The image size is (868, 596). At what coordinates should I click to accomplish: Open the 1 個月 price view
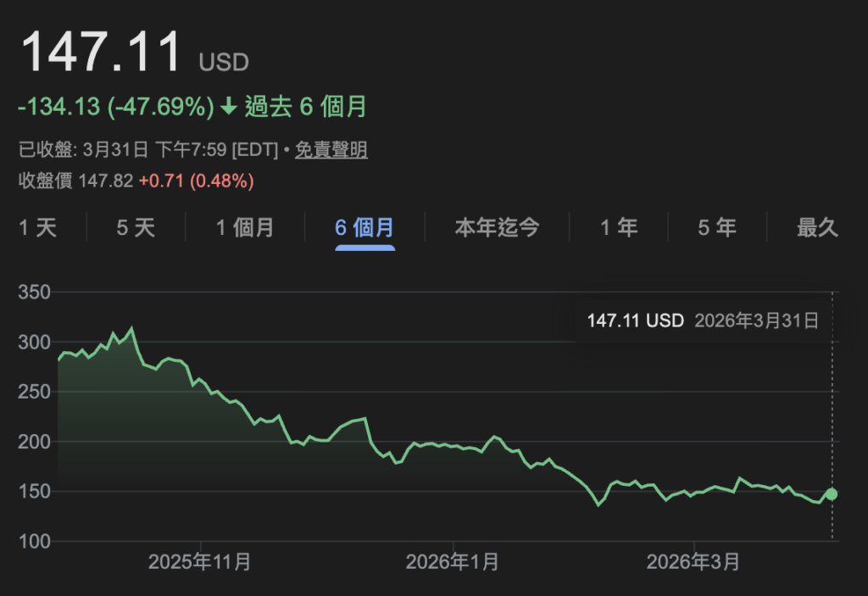click(246, 227)
